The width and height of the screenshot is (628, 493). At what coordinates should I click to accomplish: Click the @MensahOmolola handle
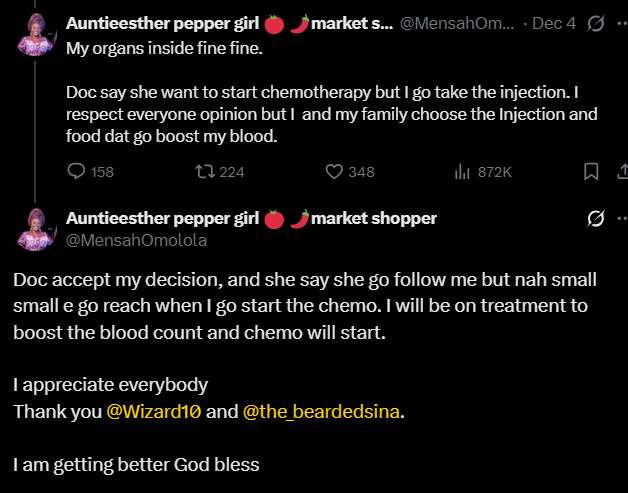pyautogui.click(x=122, y=239)
